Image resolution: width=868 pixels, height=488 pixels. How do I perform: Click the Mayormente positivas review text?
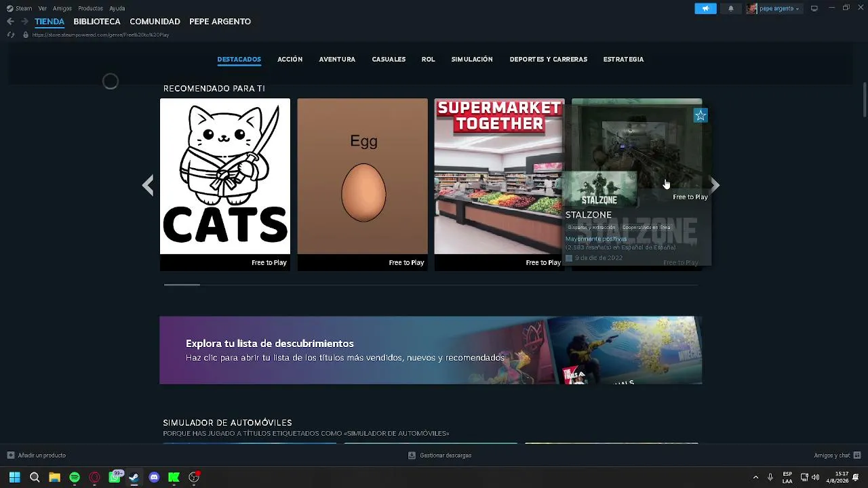coord(596,239)
